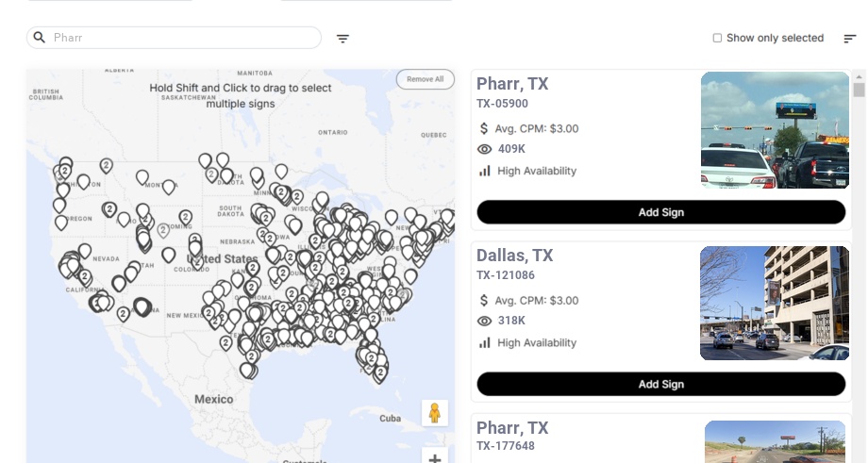Click the views eye icon for TX-05900
Screen dimensions: 868x463
(485, 149)
